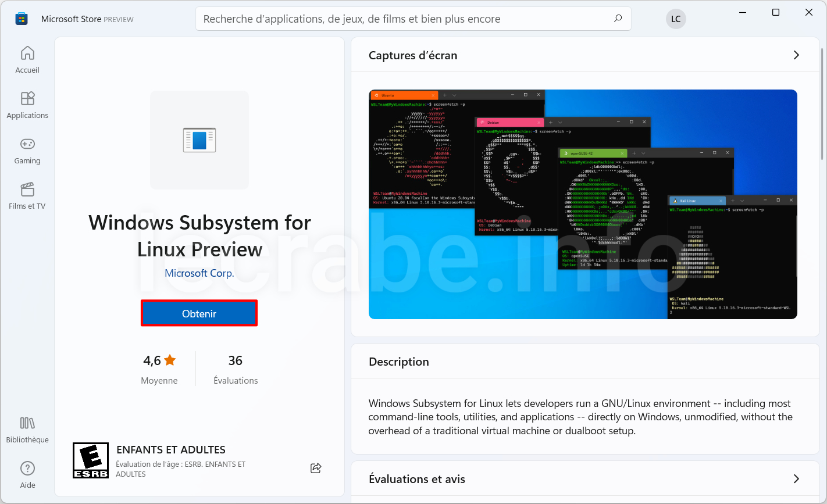The image size is (827, 504).
Task: Open Films et TV section
Action: pos(27,196)
